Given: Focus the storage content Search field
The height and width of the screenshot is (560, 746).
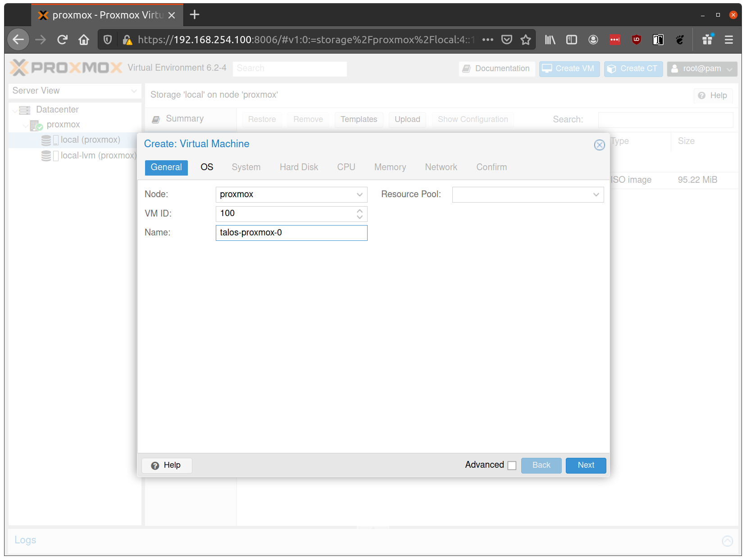Looking at the screenshot, I should 665,120.
